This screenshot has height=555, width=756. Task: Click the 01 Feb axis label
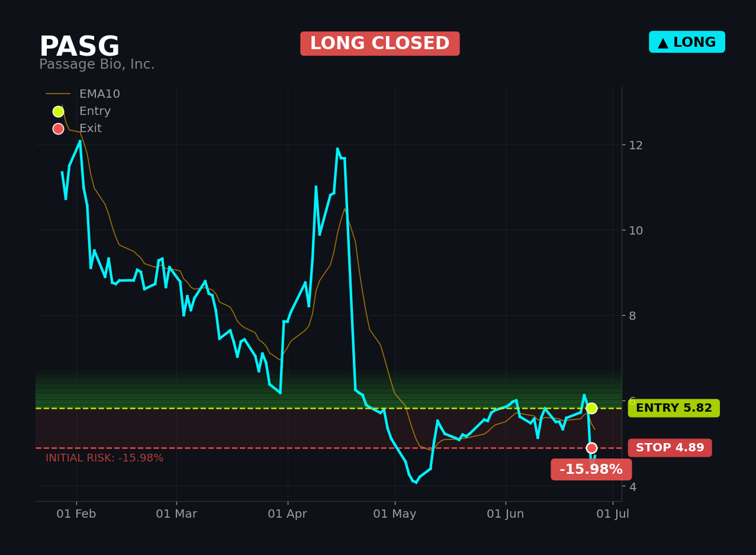[76, 514]
